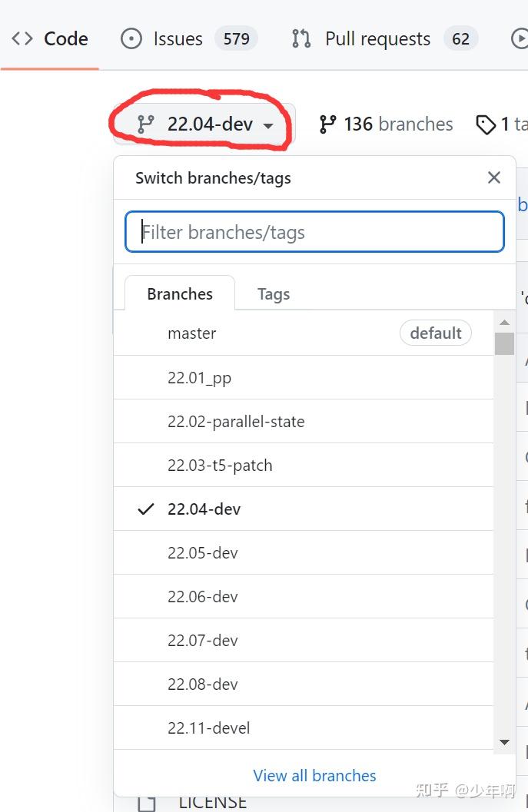Pick the 22.05-dev branch
The width and height of the screenshot is (528, 812).
tap(203, 553)
